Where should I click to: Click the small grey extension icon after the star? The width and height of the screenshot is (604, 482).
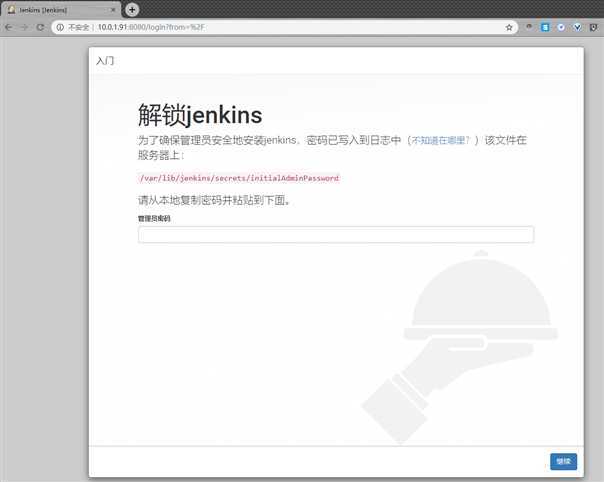click(x=529, y=27)
